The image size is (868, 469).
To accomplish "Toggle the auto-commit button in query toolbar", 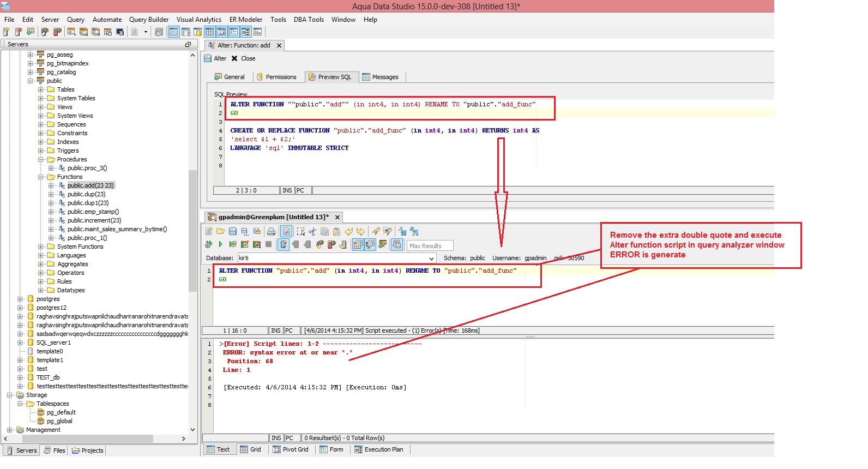I will [x=284, y=244].
